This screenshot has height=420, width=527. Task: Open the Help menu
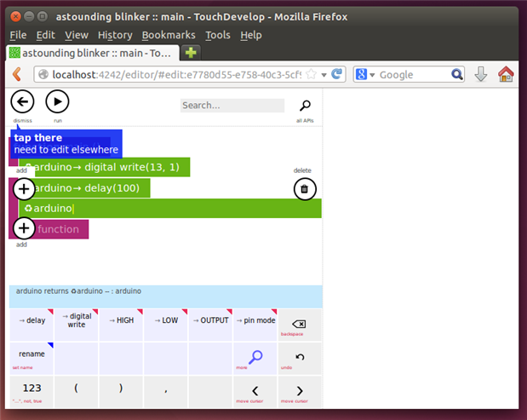pyautogui.click(x=250, y=35)
